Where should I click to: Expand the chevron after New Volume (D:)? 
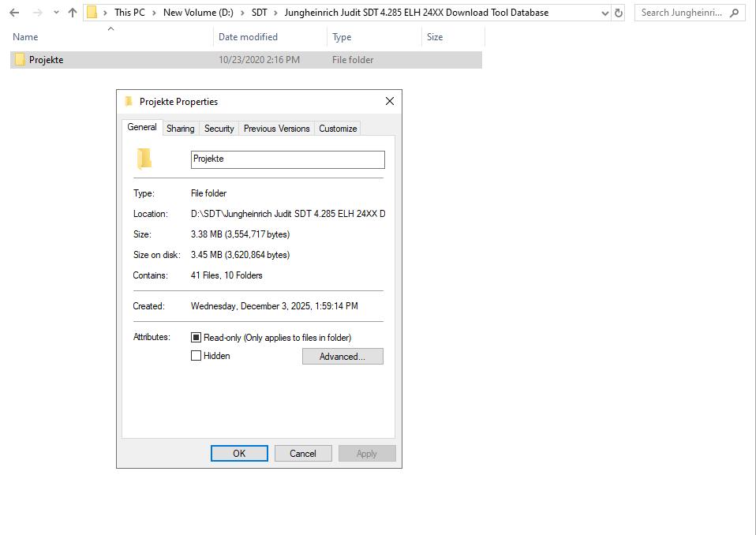click(x=242, y=13)
